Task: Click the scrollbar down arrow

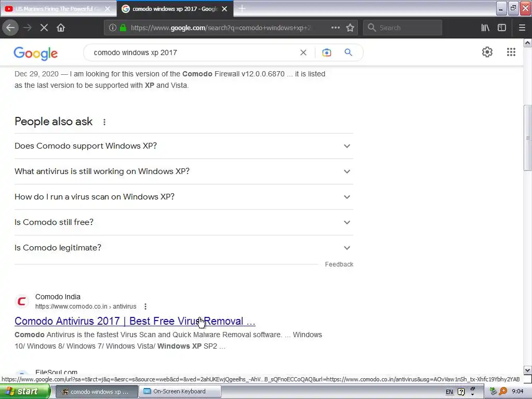Action: click(527, 370)
